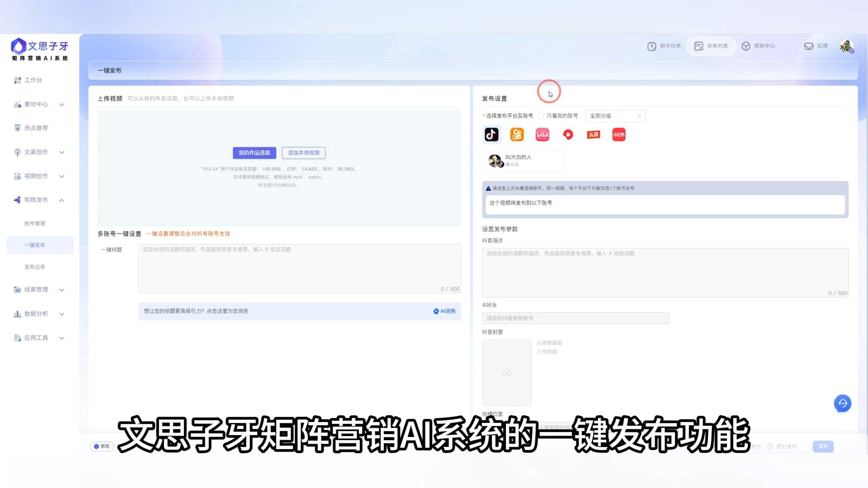Select the Xiaohongshu (小红书) platform icon
868x488 pixels.
pos(619,134)
